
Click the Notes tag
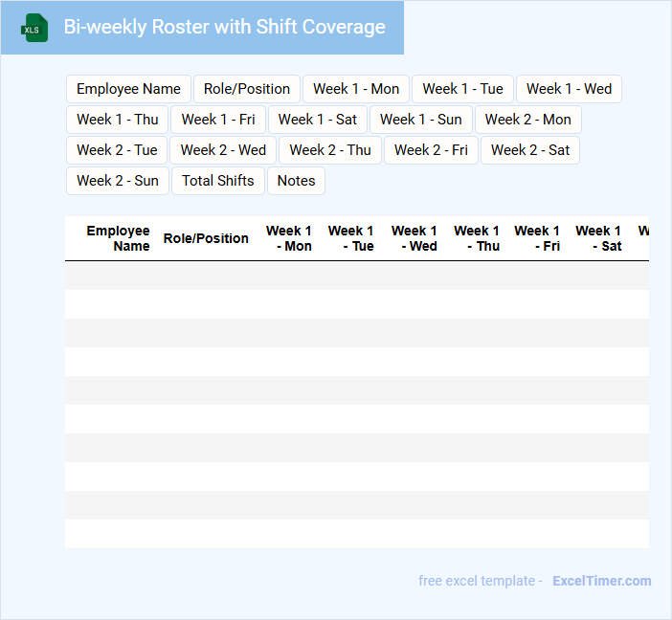click(x=296, y=181)
